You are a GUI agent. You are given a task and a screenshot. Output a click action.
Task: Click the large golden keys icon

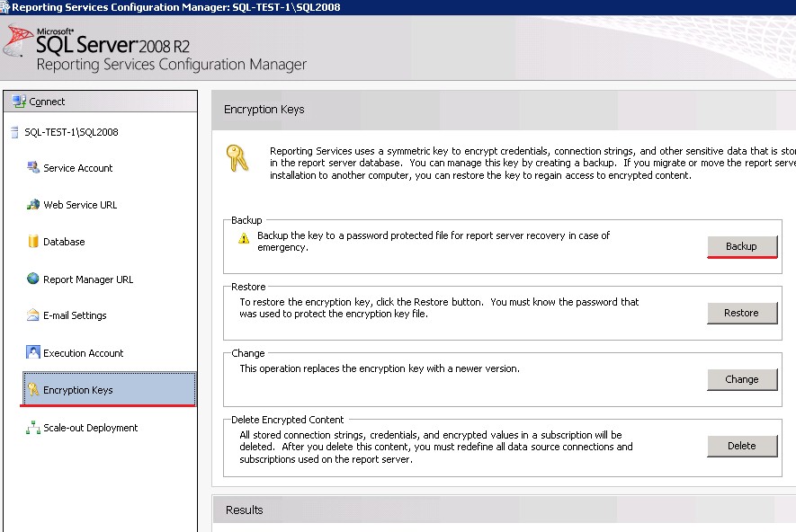(x=237, y=158)
